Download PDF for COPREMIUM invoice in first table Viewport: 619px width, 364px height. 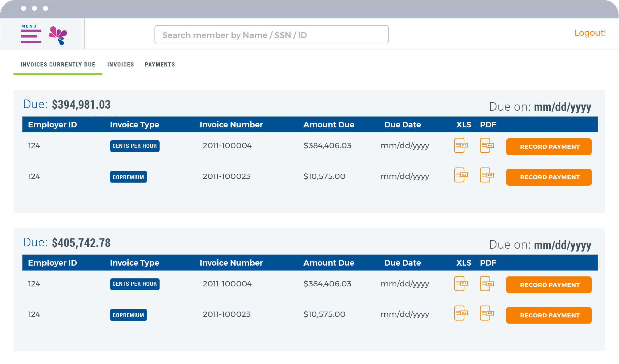point(487,175)
